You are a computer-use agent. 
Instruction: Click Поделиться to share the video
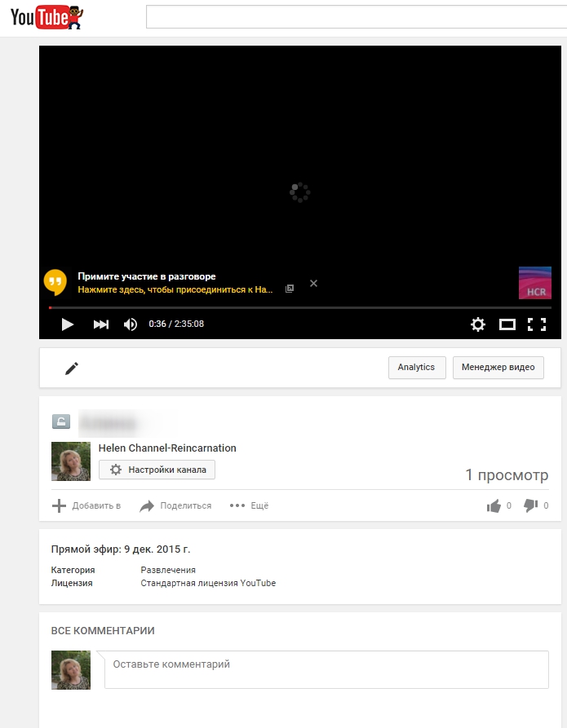click(175, 505)
